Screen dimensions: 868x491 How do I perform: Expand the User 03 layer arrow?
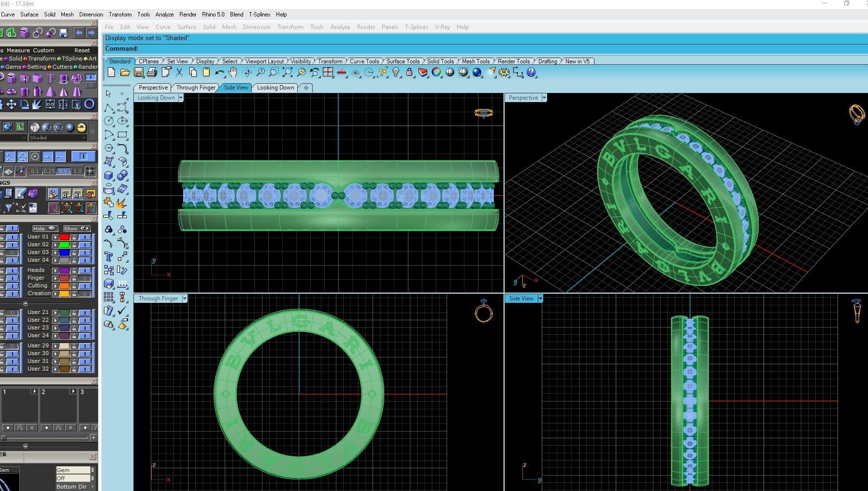[x=55, y=253]
